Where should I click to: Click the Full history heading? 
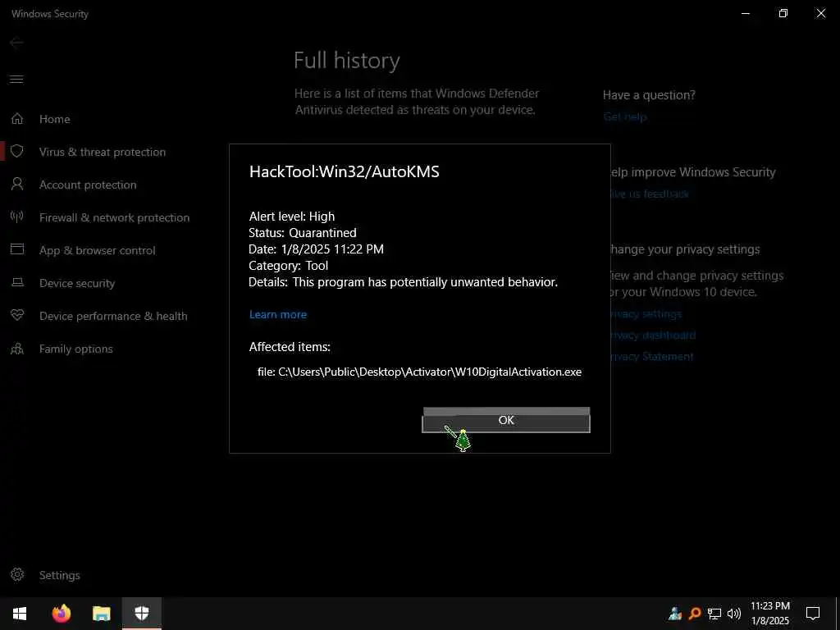point(347,60)
